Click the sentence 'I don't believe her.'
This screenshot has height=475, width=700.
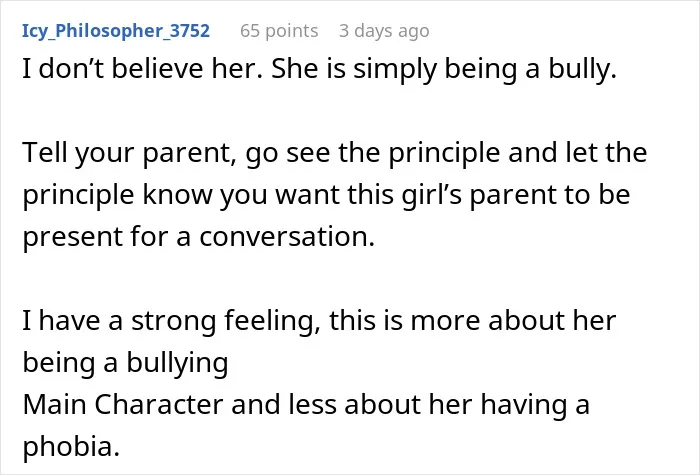tap(143, 69)
